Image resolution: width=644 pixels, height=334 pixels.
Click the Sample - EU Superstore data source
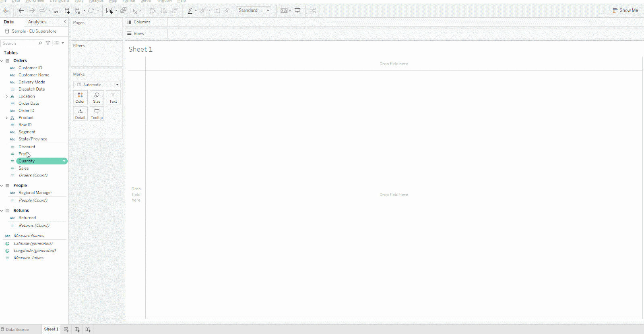pyautogui.click(x=34, y=31)
